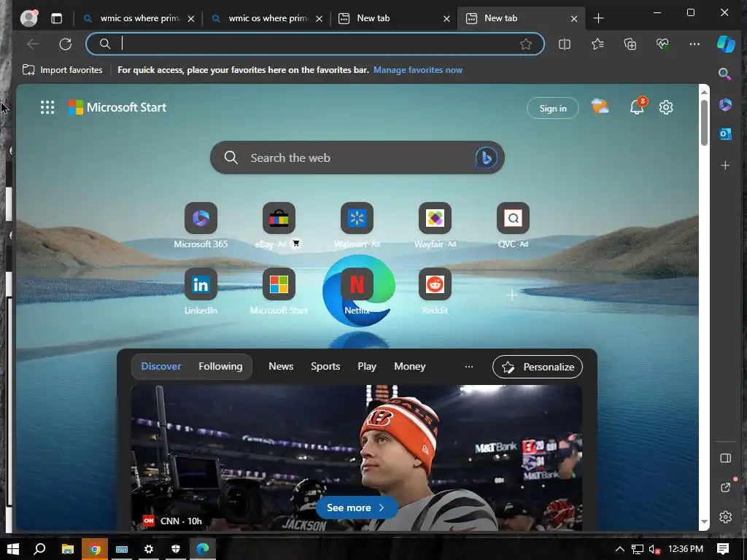Click Import favorites
Viewport: 747px width, 560px height.
[x=63, y=70]
